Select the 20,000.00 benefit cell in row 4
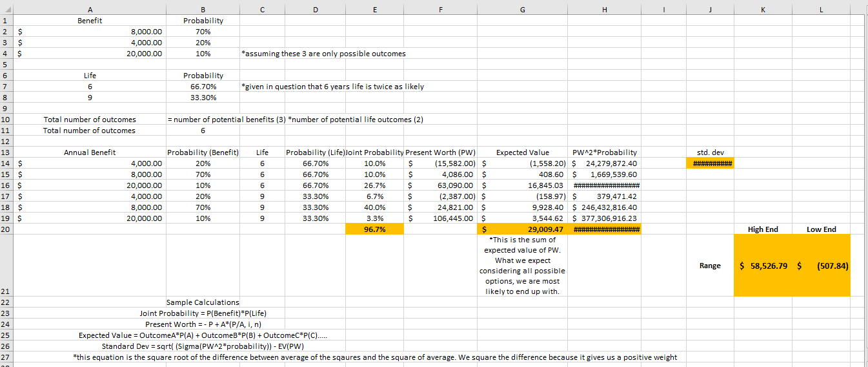This screenshot has width=868, height=367. (x=90, y=54)
